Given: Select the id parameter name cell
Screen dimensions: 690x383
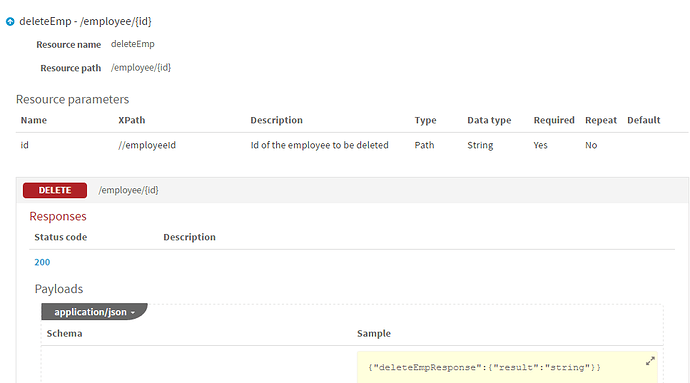Looking at the screenshot, I should pyautogui.click(x=25, y=145).
